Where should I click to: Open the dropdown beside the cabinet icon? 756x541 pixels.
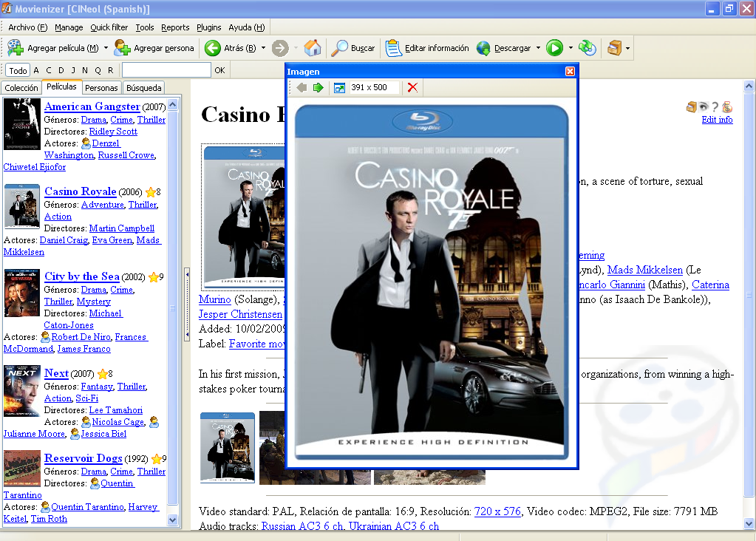[x=627, y=48]
